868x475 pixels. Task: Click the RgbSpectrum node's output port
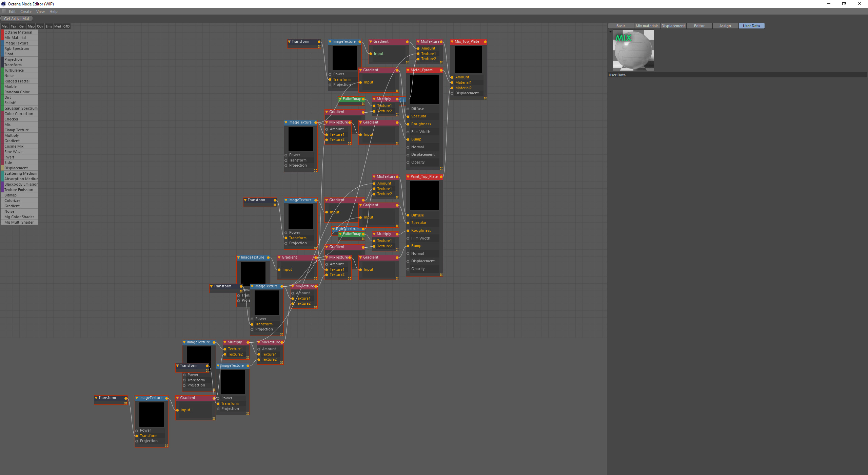363,229
